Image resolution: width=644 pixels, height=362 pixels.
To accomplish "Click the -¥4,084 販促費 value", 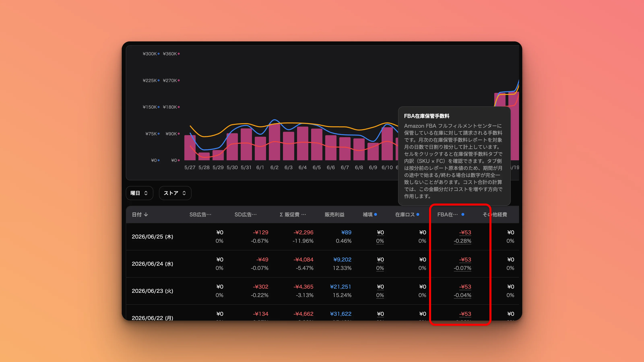I will coord(303,260).
